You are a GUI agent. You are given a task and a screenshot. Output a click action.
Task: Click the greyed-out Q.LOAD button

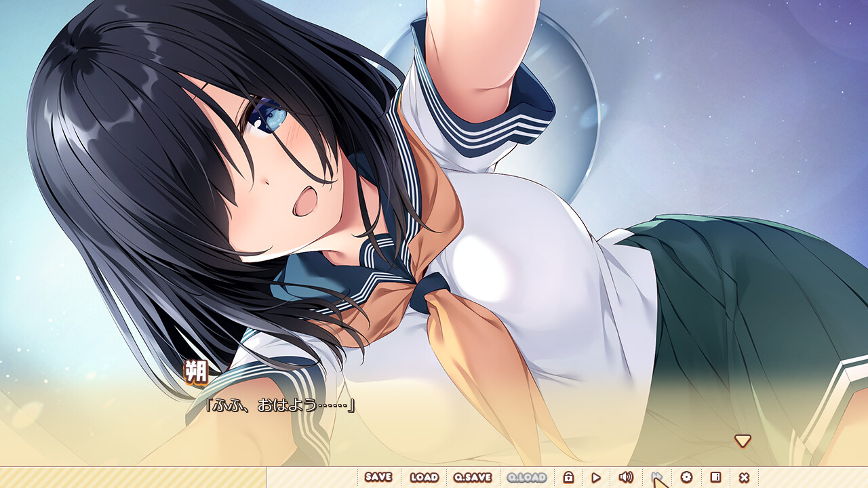tap(526, 477)
